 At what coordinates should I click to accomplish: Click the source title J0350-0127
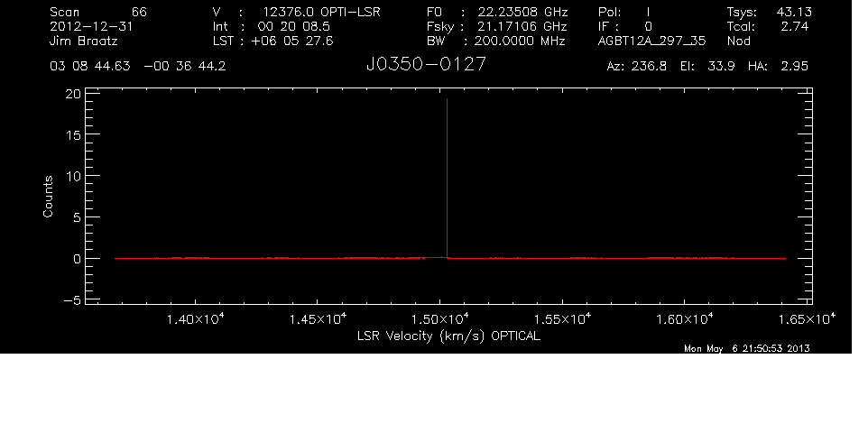(x=426, y=65)
